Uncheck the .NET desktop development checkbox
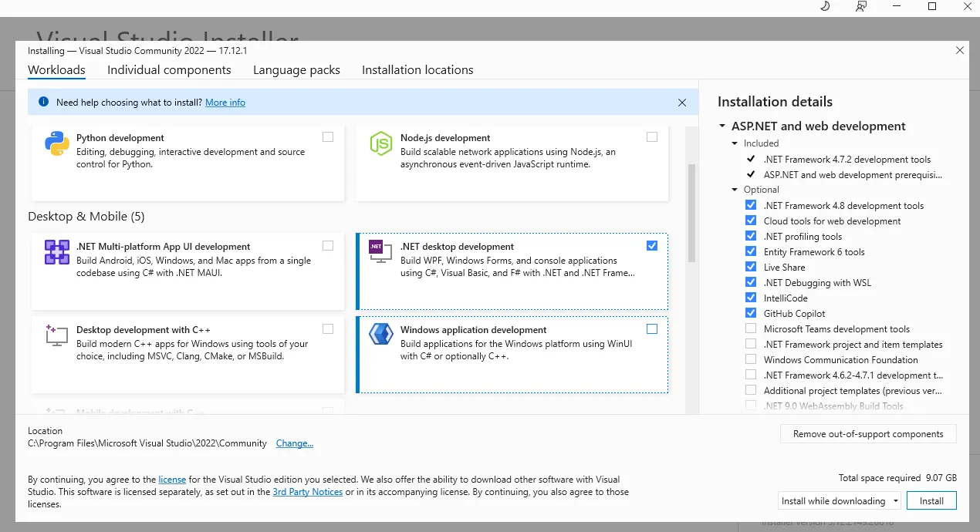The image size is (980, 532). (x=652, y=245)
